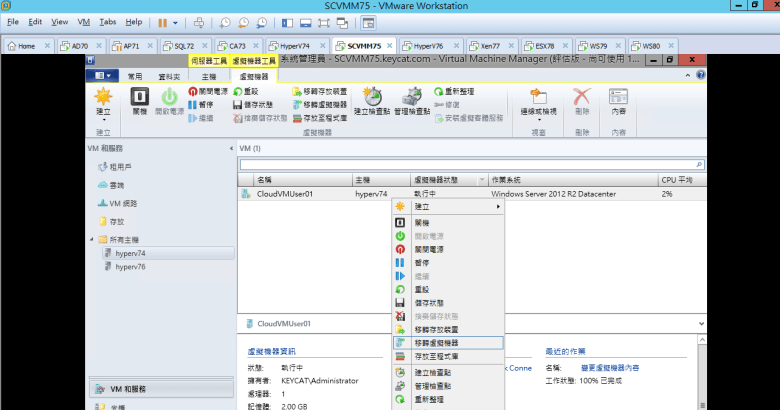Switch to the HyperV76 VMware tab
780x410 pixels.
(x=428, y=46)
